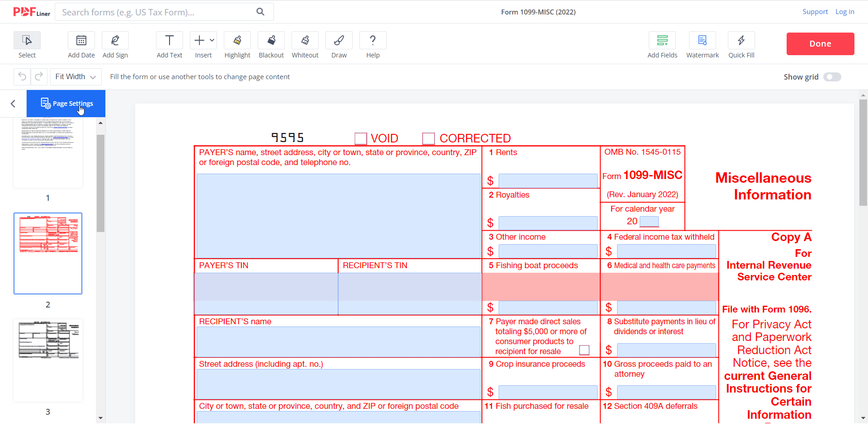Click the Fishing boat proceeds amount field

click(x=548, y=308)
